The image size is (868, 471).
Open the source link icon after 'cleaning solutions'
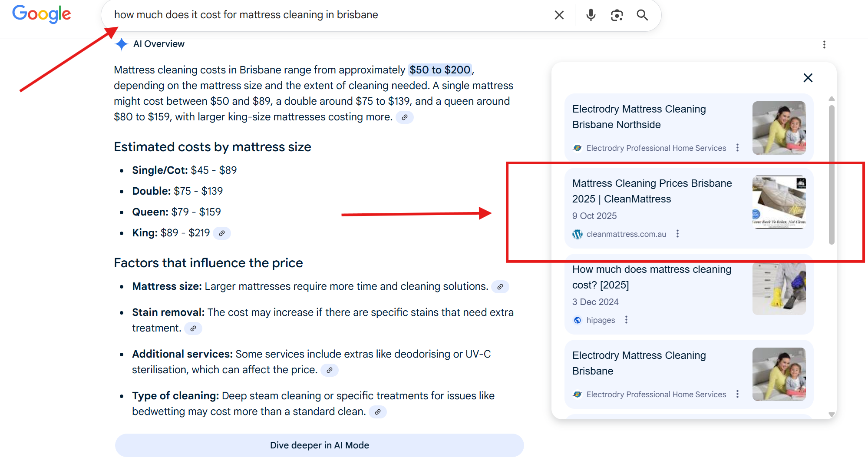coord(500,287)
